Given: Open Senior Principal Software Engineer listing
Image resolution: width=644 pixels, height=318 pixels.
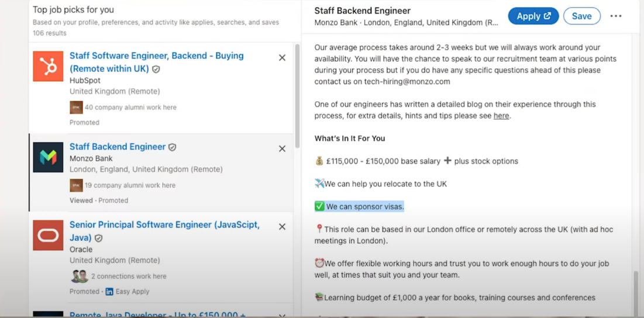Looking at the screenshot, I should point(164,225).
